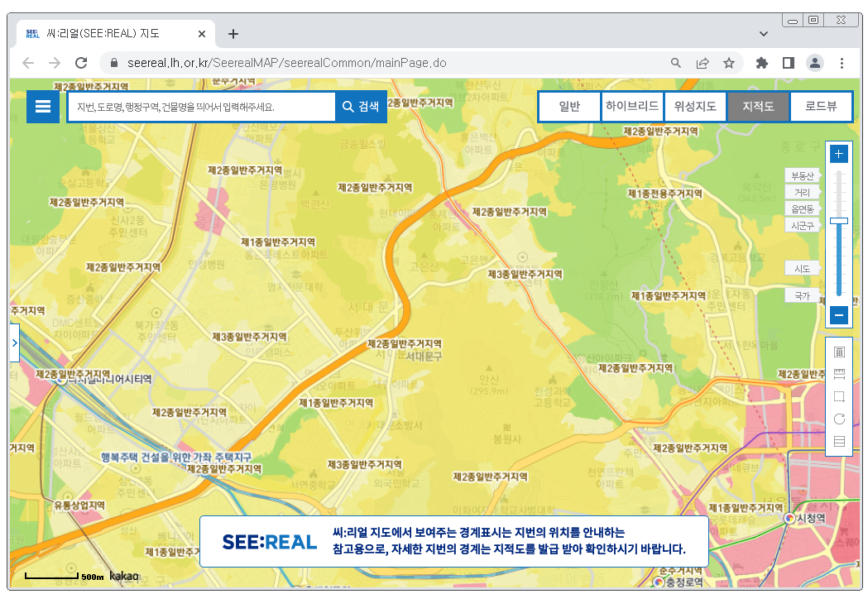View site info via padlock icon
The width and height of the screenshot is (868, 594).
click(114, 63)
